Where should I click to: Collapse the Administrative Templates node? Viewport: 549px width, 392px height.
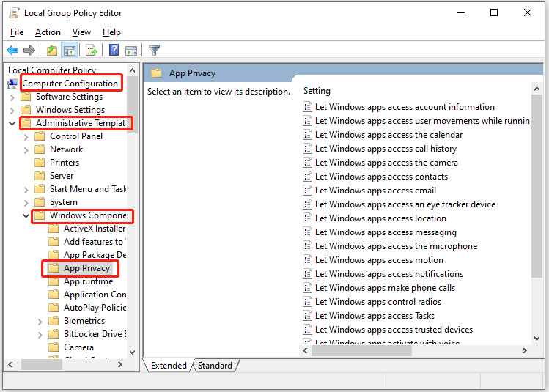(x=12, y=123)
